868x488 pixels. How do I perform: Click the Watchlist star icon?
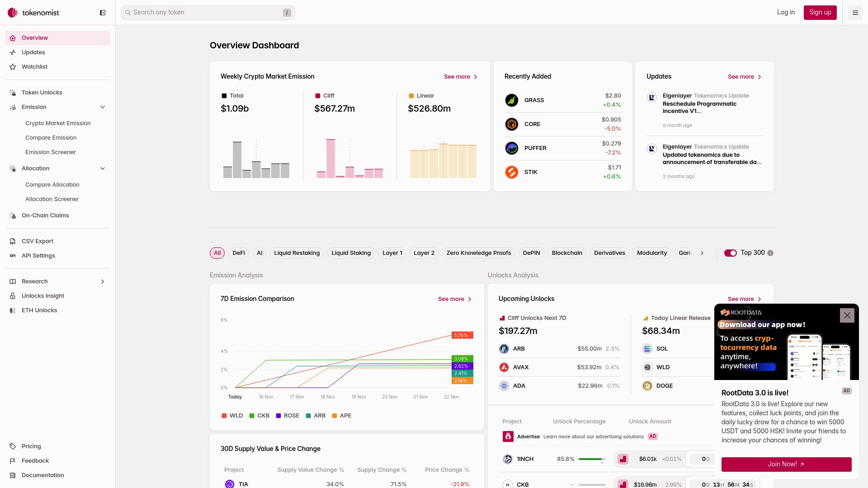[13, 67]
